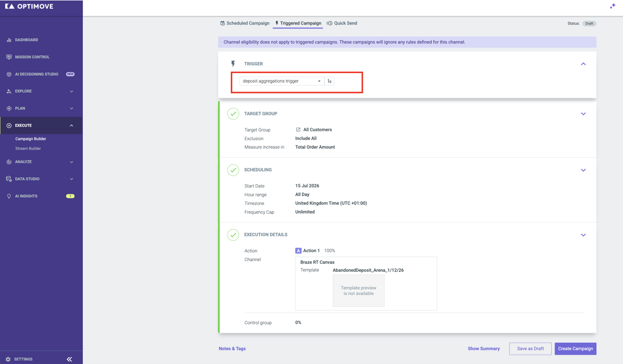This screenshot has width=623, height=364.
Task: Collapse the Trigger section chevron
Action: (583, 64)
